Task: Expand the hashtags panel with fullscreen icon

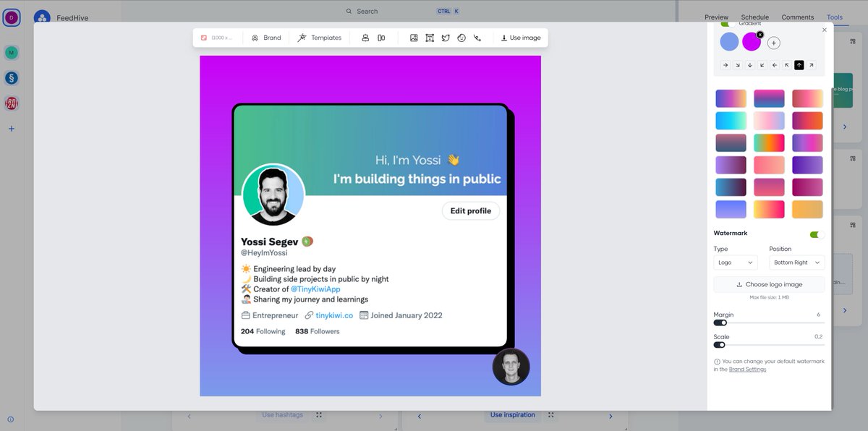Action: 319,415
